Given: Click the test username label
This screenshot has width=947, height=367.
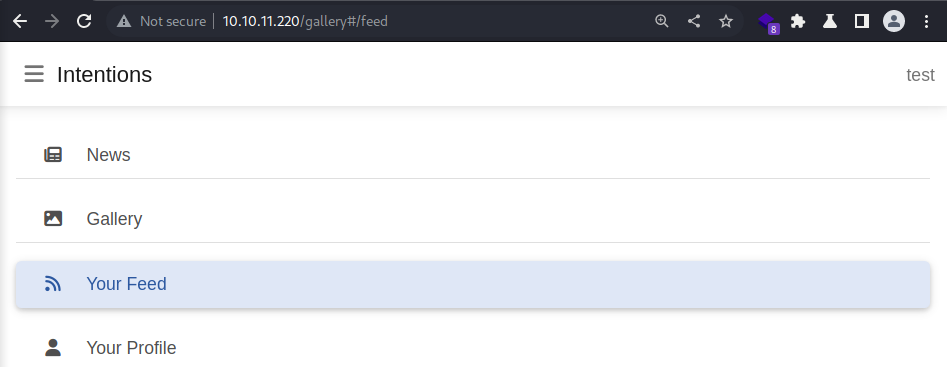Looking at the screenshot, I should (x=920, y=75).
